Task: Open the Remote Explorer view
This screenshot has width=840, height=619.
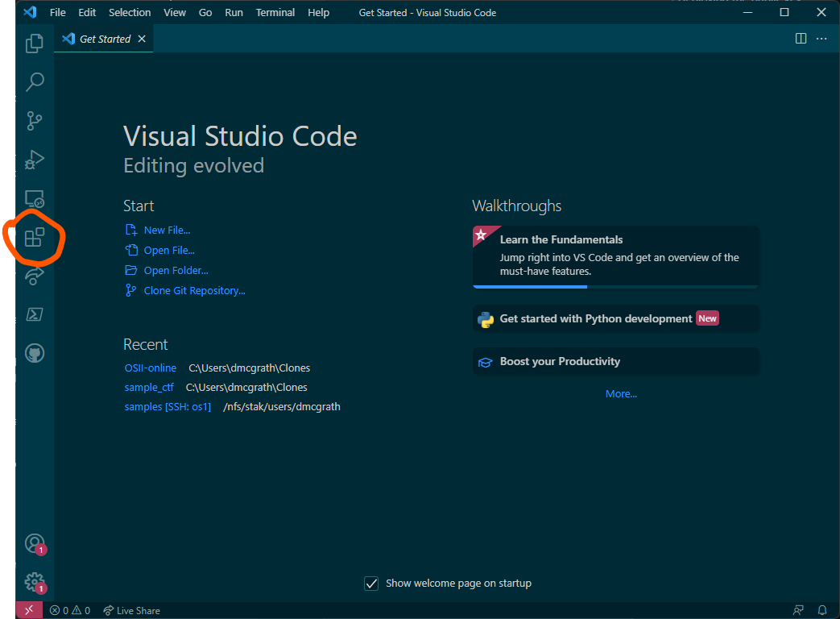Action: point(35,198)
